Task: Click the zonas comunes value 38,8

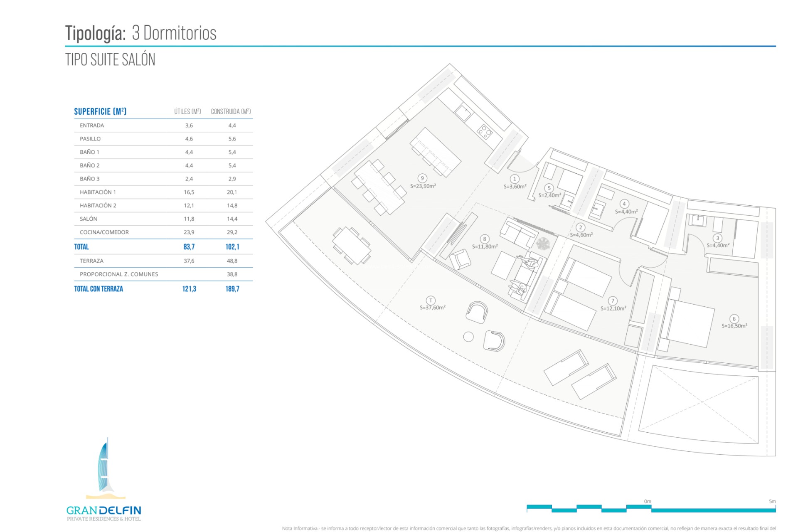Action: pyautogui.click(x=232, y=274)
